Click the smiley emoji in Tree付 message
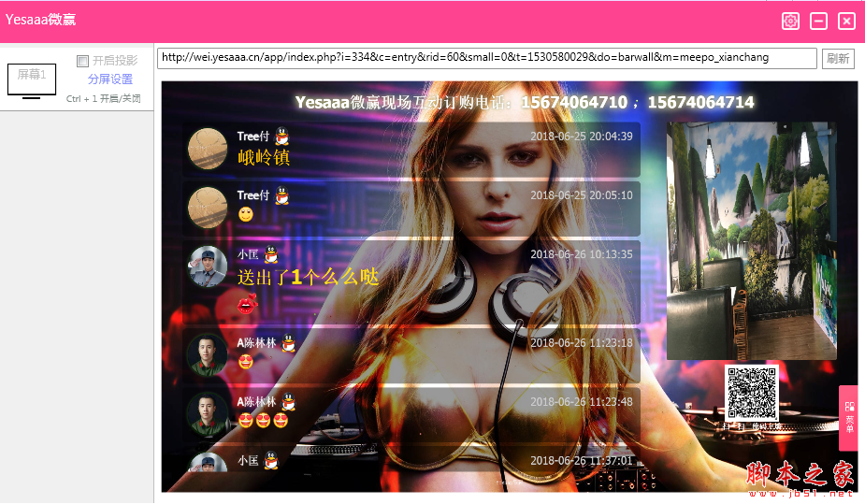 (x=246, y=214)
